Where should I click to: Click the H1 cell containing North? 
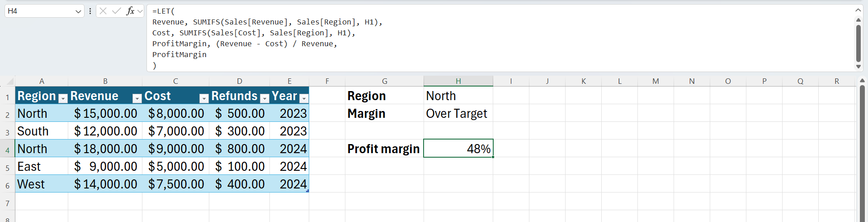458,96
